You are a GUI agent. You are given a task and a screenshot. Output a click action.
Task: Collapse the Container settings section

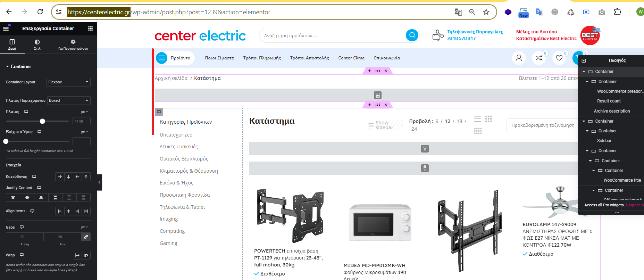click(x=18, y=66)
